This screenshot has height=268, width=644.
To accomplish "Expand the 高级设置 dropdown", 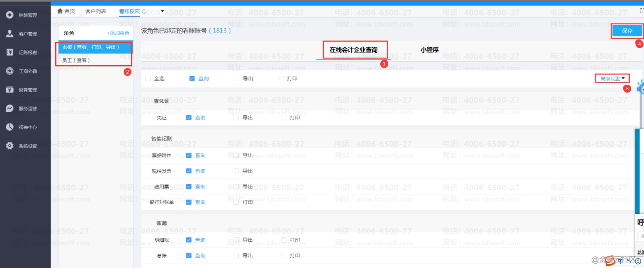I will [612, 79].
